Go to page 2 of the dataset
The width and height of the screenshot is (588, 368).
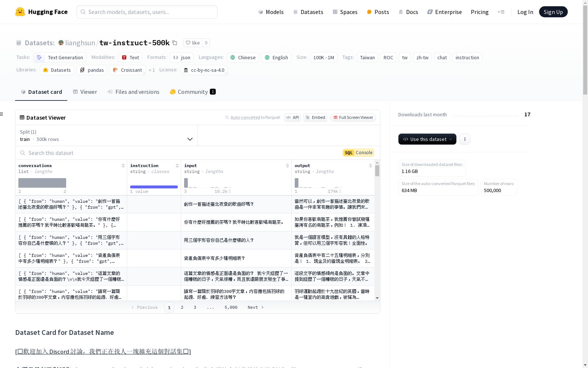coord(182,307)
